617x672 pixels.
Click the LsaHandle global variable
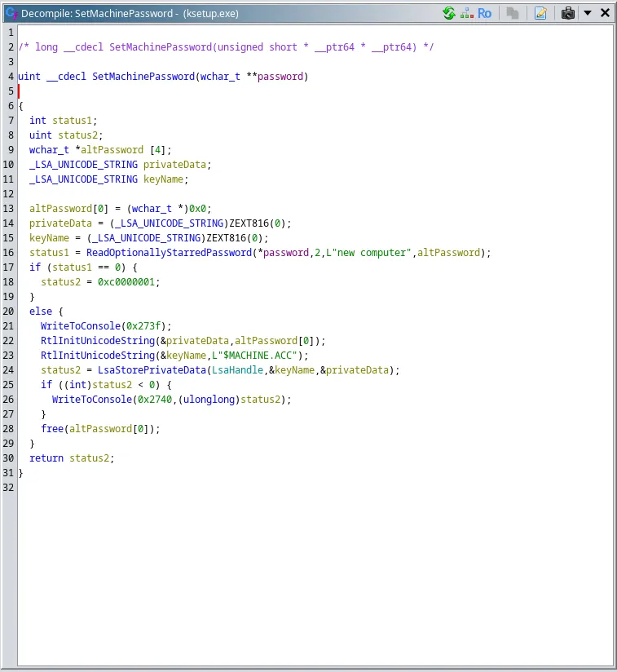tap(236, 370)
